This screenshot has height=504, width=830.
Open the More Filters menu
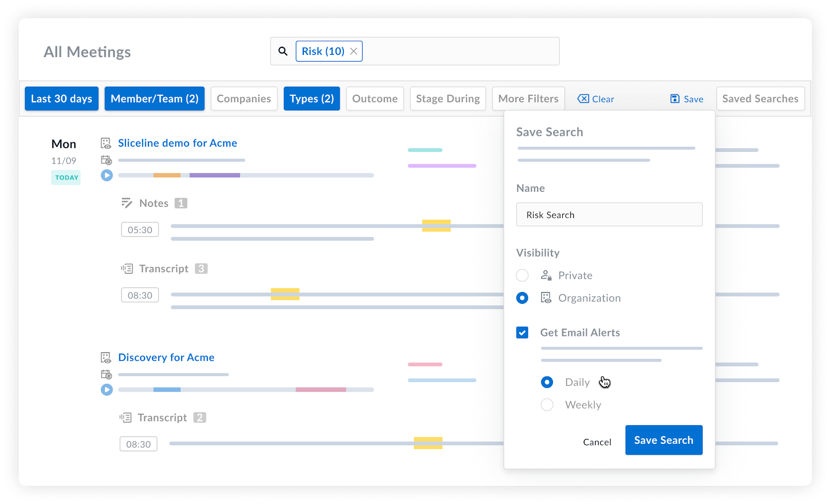[528, 99]
